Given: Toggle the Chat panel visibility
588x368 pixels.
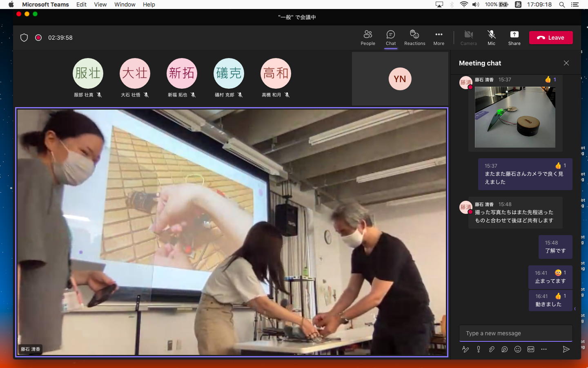Looking at the screenshot, I should [x=391, y=38].
